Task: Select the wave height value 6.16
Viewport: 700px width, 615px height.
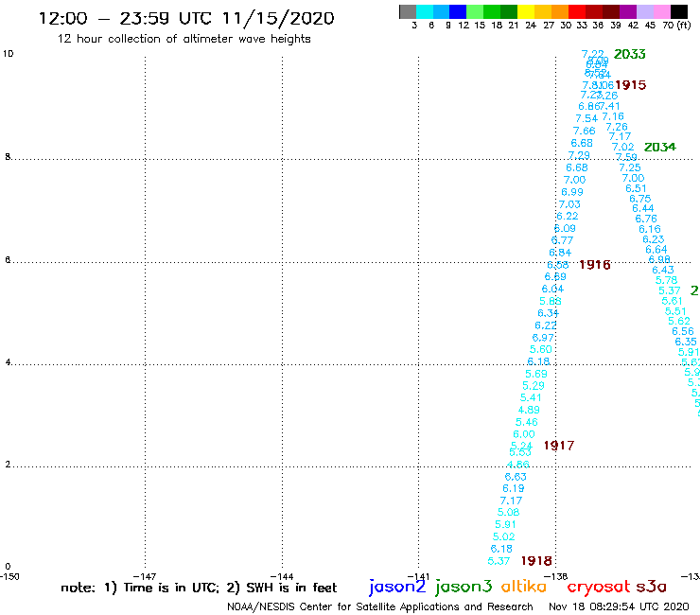Action: point(649,230)
